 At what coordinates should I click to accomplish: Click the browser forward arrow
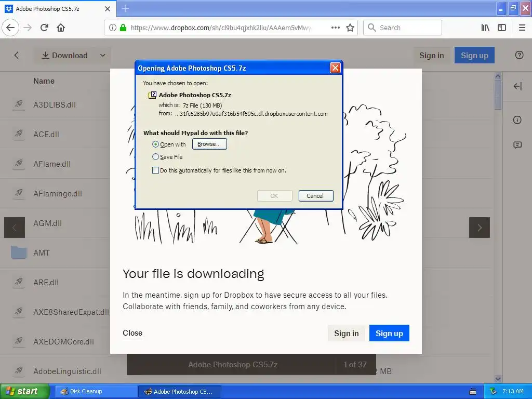[x=28, y=28]
